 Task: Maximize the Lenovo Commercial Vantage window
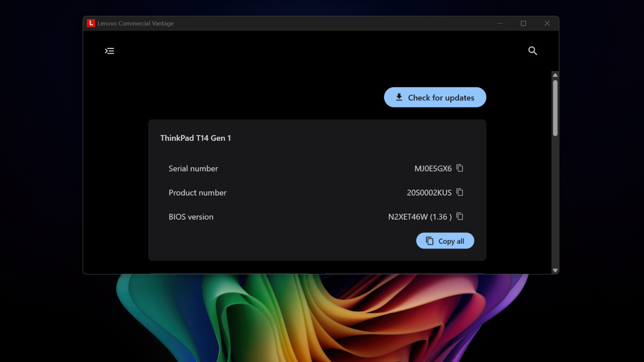click(x=524, y=23)
